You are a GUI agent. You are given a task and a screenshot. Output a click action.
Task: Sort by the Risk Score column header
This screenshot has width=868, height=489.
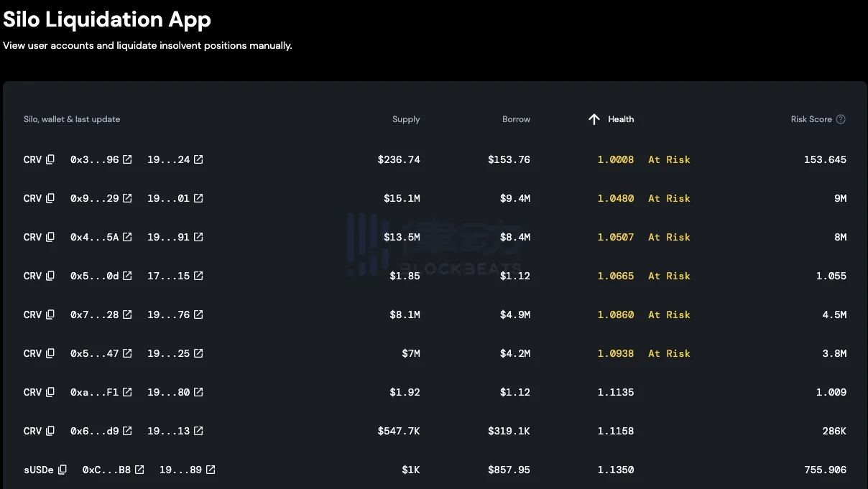pyautogui.click(x=811, y=119)
